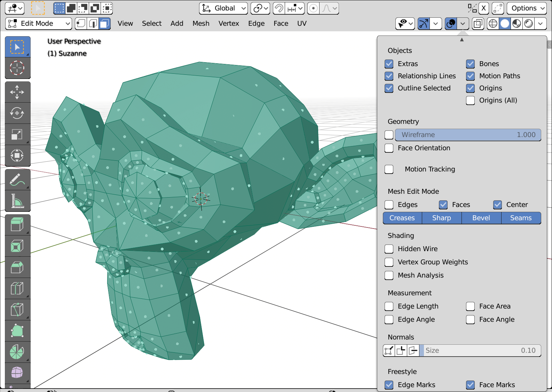The height and width of the screenshot is (392, 552).
Task: Open the View menu
Action: tap(125, 23)
